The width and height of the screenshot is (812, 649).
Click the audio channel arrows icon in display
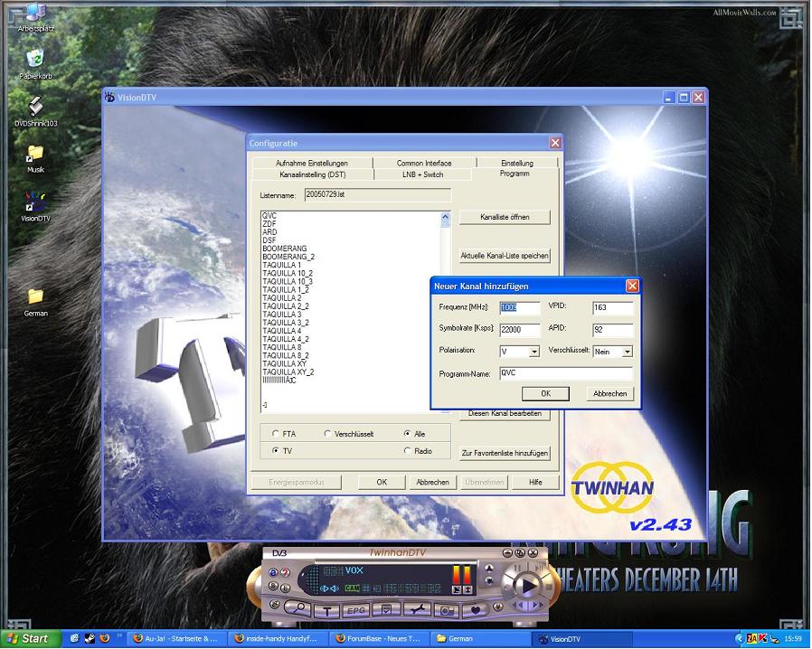click(329, 589)
